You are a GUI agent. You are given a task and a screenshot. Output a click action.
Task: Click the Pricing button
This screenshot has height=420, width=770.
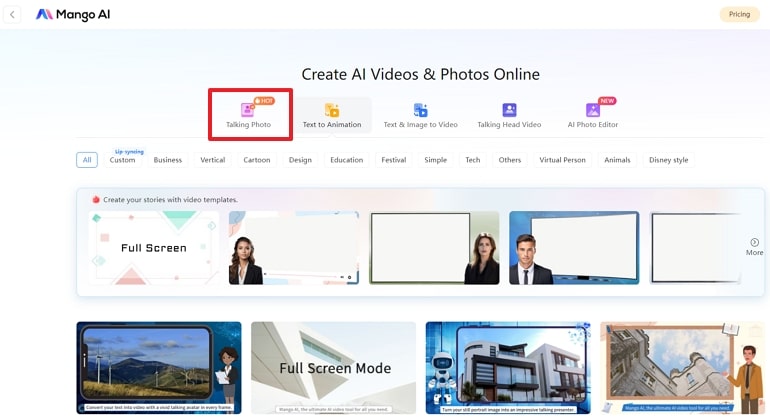(739, 14)
